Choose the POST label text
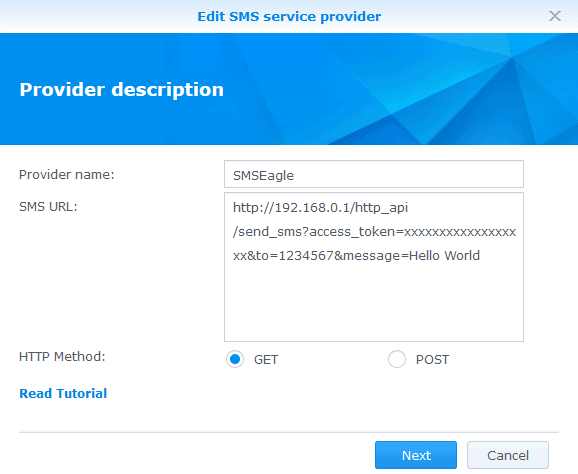The image size is (578, 474). [432, 360]
